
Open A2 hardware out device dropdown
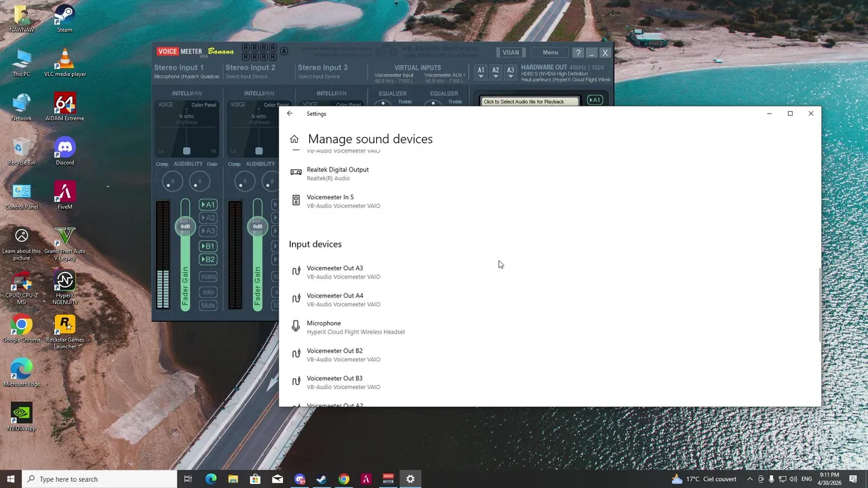(x=496, y=72)
